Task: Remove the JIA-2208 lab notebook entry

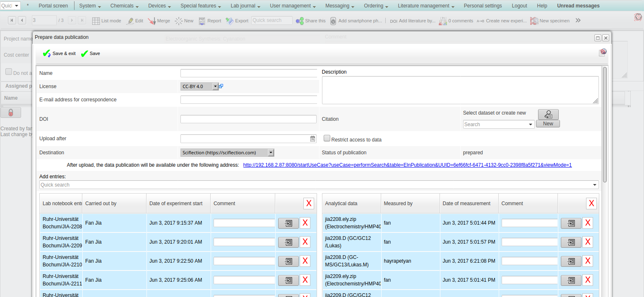Action: click(305, 223)
